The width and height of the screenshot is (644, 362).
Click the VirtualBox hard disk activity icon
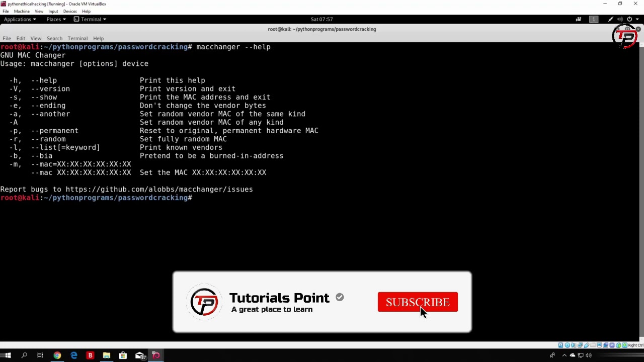(560, 345)
